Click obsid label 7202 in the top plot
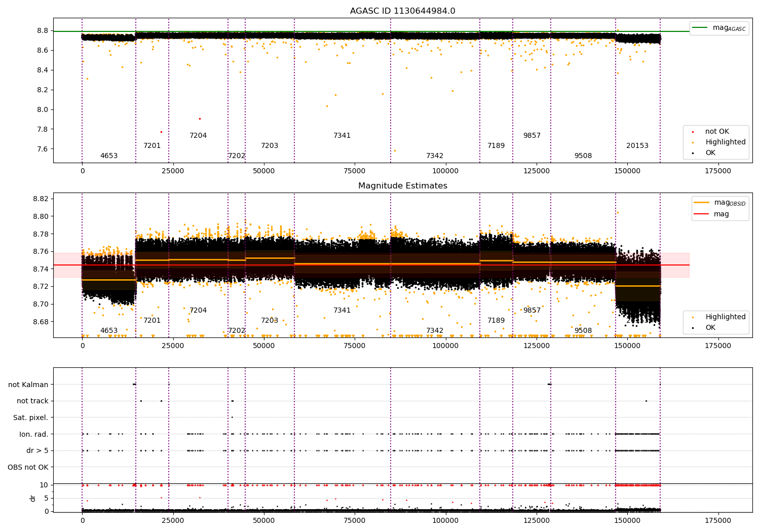This screenshot has height=532, width=760. pos(237,156)
